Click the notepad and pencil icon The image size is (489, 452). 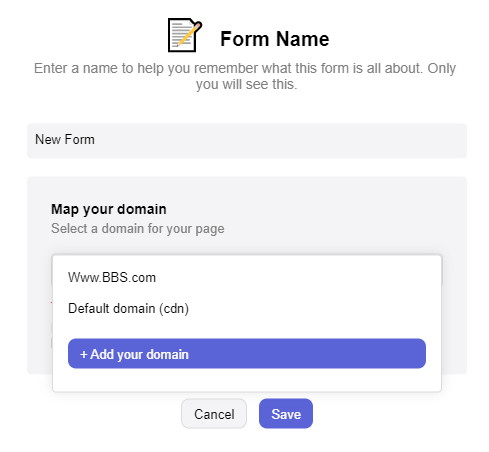click(x=185, y=35)
